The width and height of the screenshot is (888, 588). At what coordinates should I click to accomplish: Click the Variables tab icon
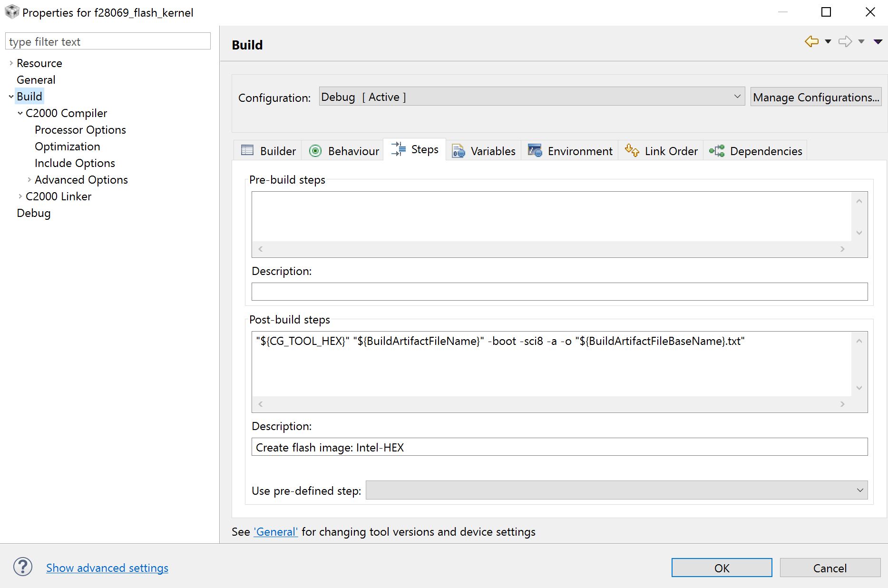tap(458, 151)
